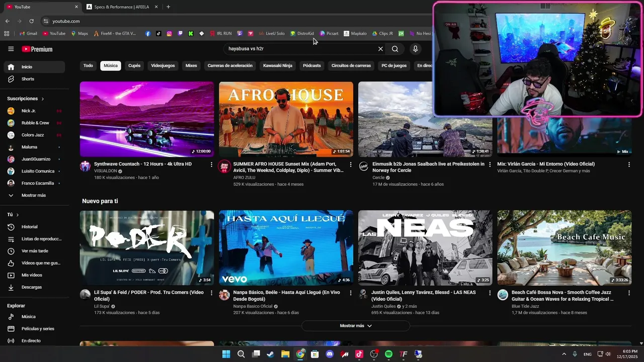Screen dimensions: 644x362
Task: Open Mis videos in the sidebar
Action: [34, 275]
